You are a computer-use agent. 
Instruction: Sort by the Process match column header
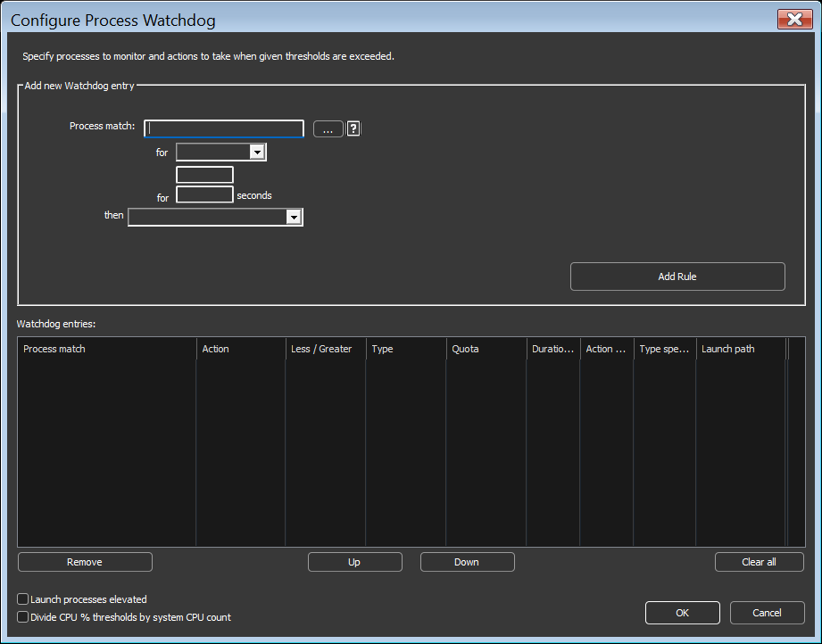[107, 349]
